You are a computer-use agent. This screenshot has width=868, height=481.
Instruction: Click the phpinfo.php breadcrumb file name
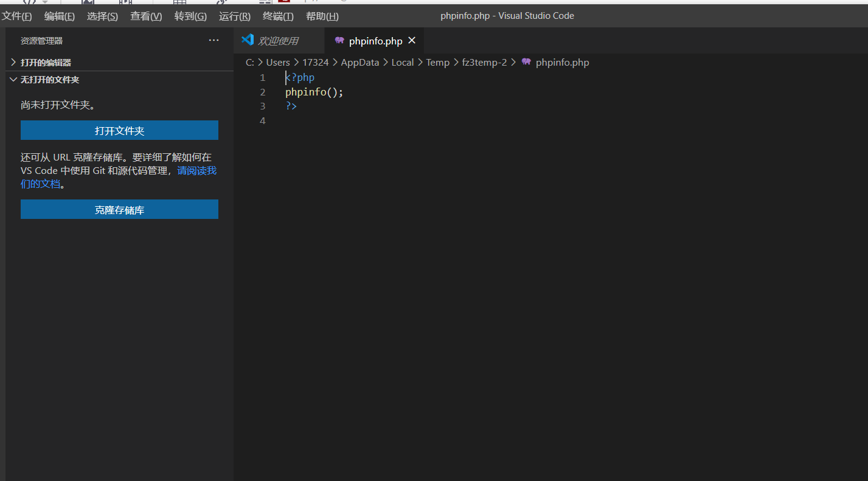(x=563, y=62)
